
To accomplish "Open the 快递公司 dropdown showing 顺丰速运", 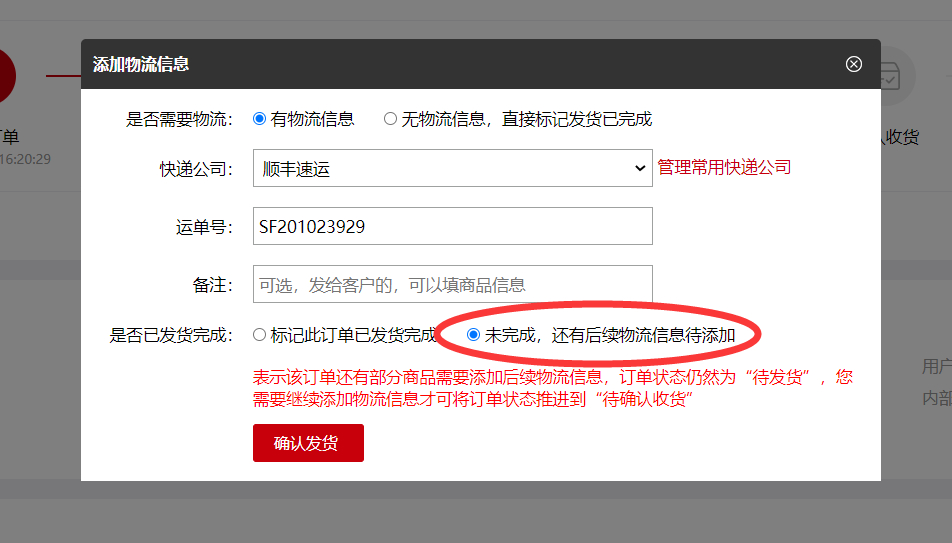I will pyautogui.click(x=452, y=169).
